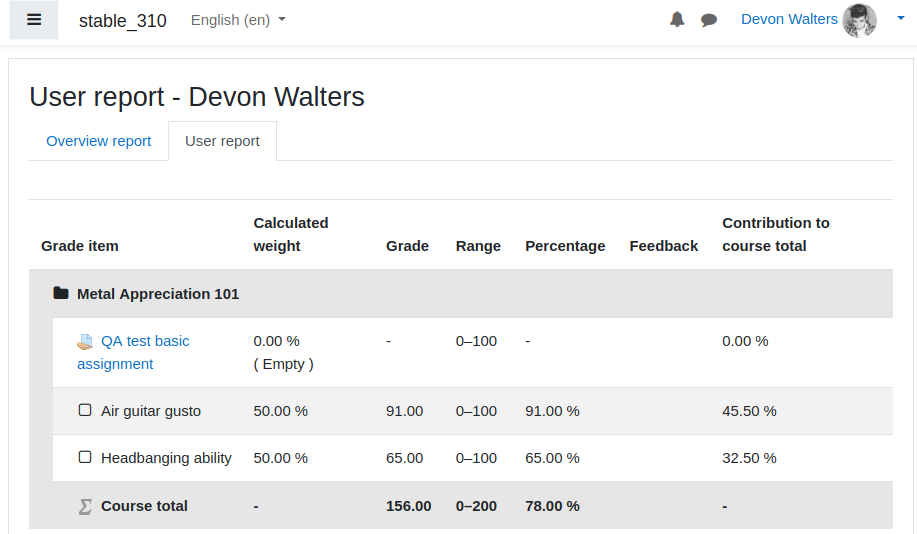Click the Headbanging ability item icon
The width and height of the screenshot is (917, 534).
pos(85,457)
